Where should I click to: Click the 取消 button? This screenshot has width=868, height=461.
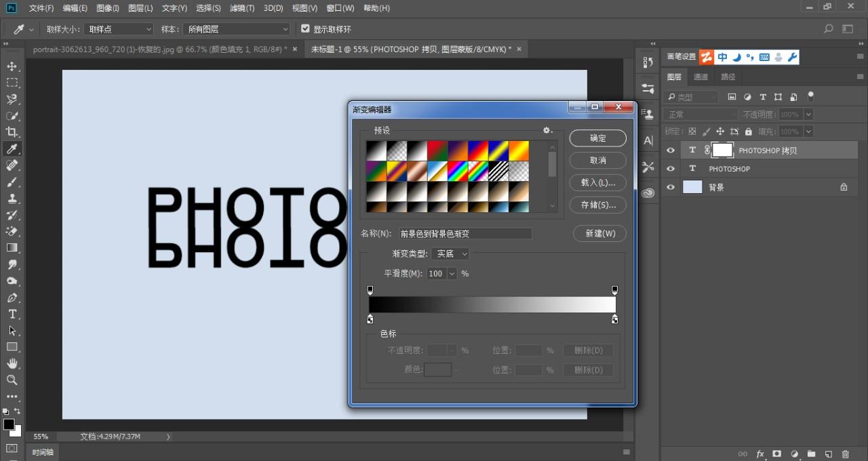point(598,160)
